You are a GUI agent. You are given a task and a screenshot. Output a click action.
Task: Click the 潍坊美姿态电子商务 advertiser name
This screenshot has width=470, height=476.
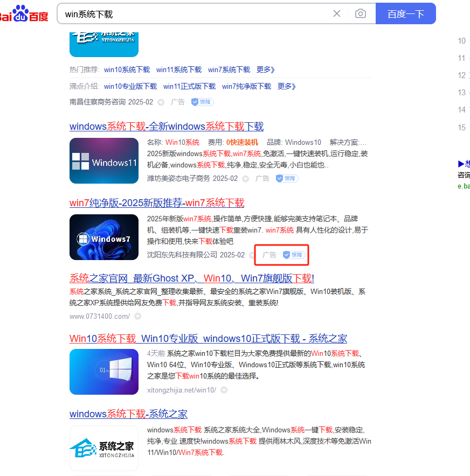178,179
